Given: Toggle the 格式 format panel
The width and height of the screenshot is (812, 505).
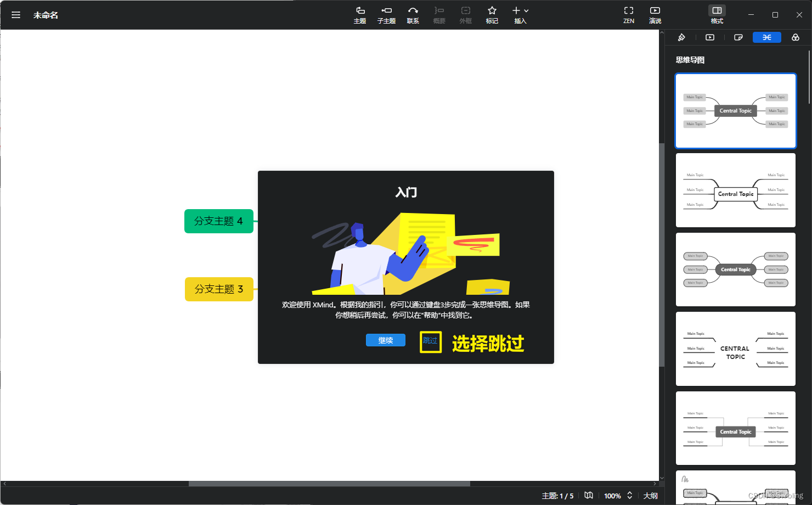Looking at the screenshot, I should [x=717, y=15].
